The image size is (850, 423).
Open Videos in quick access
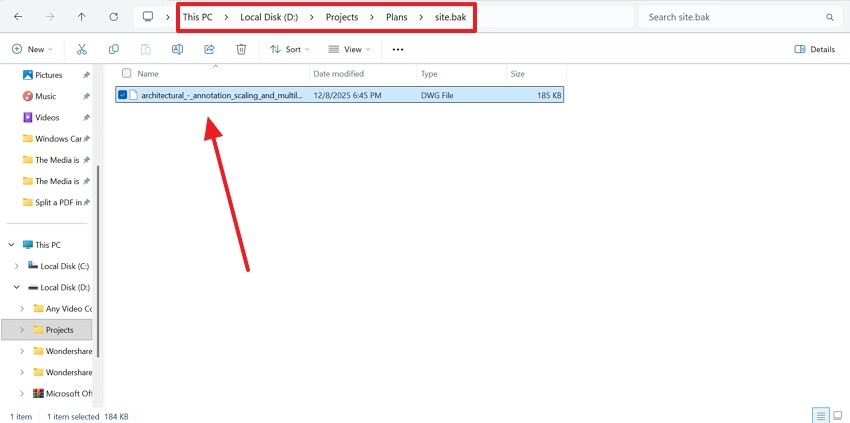47,117
